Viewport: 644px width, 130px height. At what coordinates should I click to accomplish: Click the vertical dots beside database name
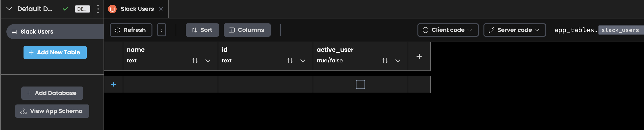tap(98, 9)
